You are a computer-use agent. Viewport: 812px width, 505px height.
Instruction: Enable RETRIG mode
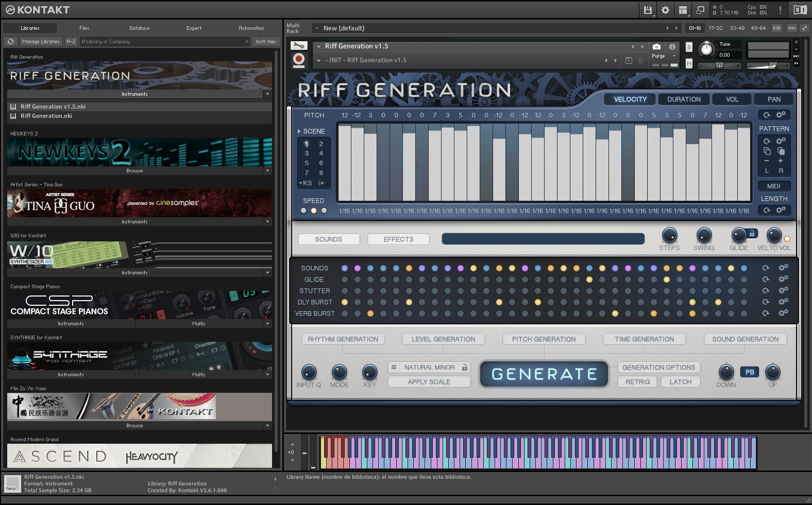(x=637, y=382)
